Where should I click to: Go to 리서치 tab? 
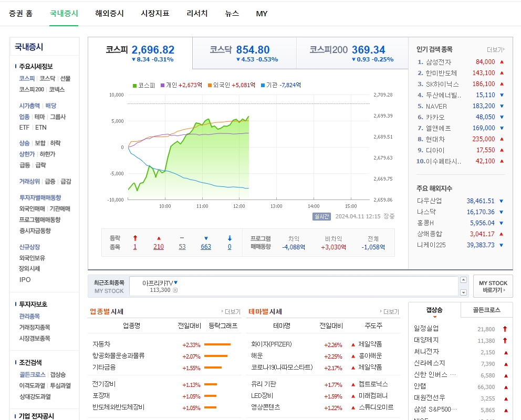pos(197,14)
